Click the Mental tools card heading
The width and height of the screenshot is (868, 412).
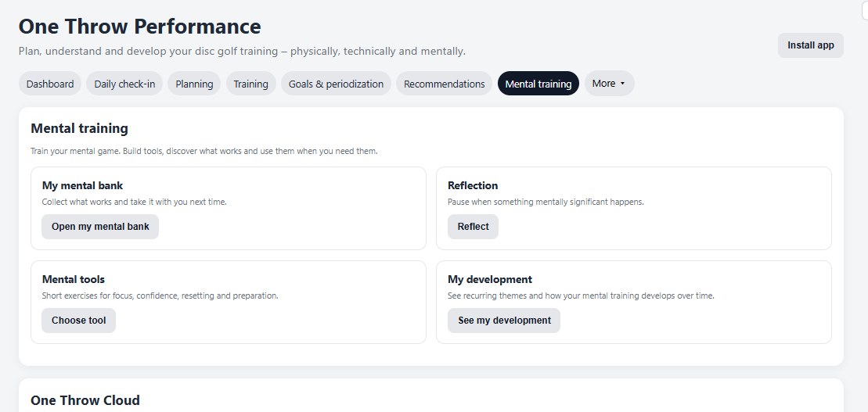point(73,279)
